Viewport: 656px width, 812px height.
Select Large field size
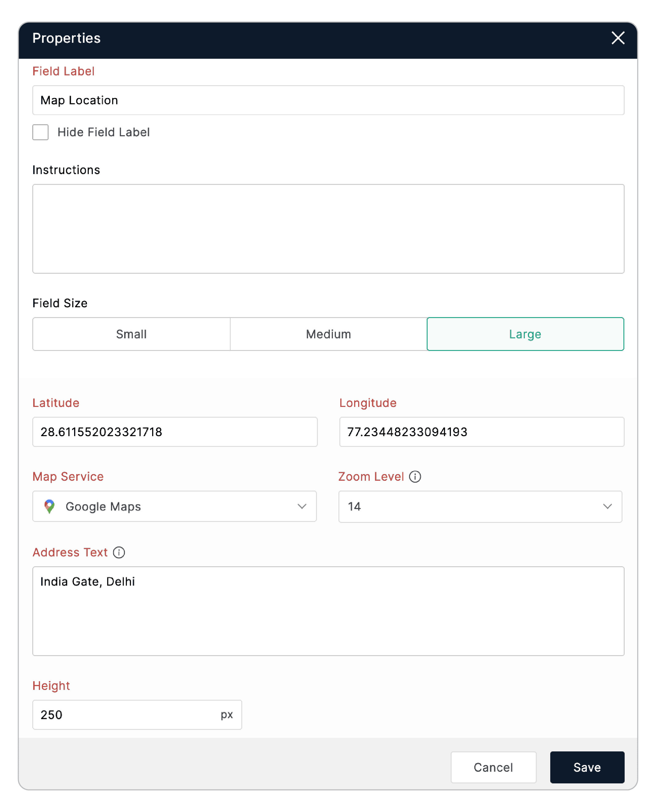click(x=525, y=334)
